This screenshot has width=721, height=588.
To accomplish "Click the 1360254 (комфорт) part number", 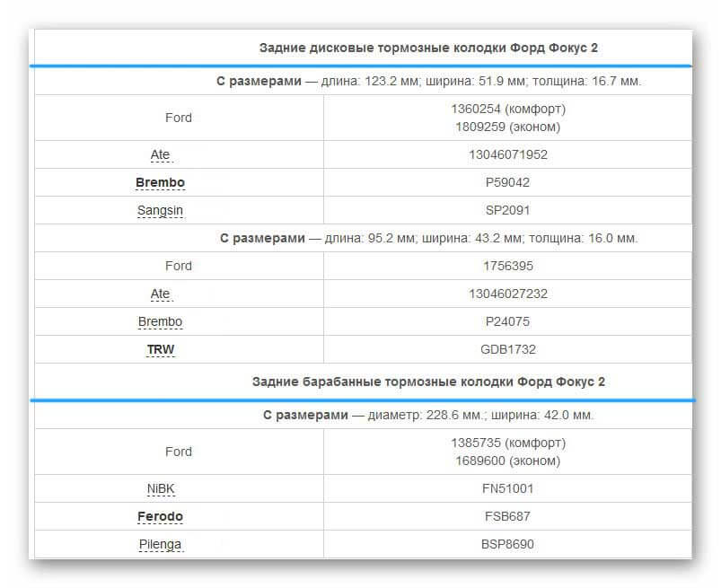I will tap(507, 109).
